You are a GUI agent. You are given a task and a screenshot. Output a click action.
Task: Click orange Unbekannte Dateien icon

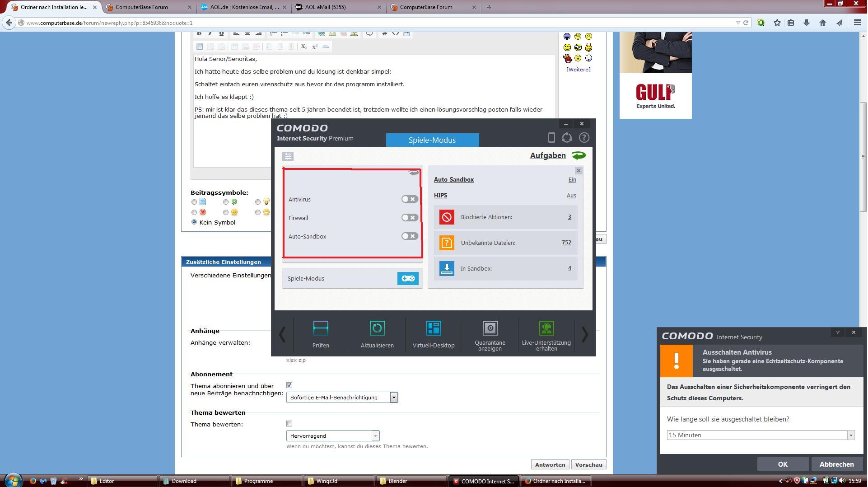pos(447,243)
